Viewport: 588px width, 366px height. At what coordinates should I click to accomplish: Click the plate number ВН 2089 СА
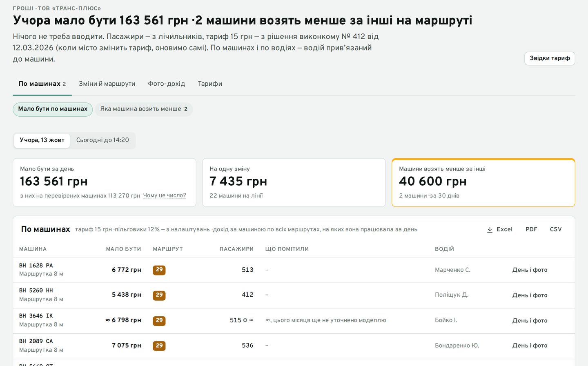[36, 341]
